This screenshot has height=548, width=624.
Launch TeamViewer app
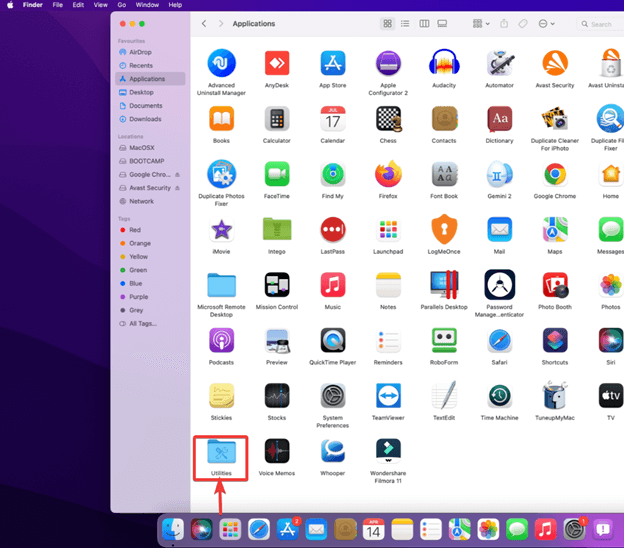pyautogui.click(x=388, y=396)
